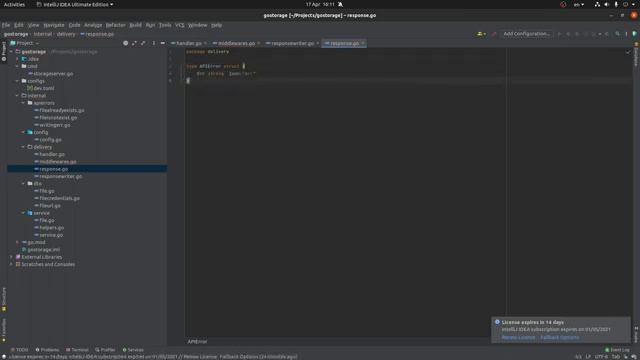Close the response.go editor tab
The image size is (640, 360).
point(363,43)
